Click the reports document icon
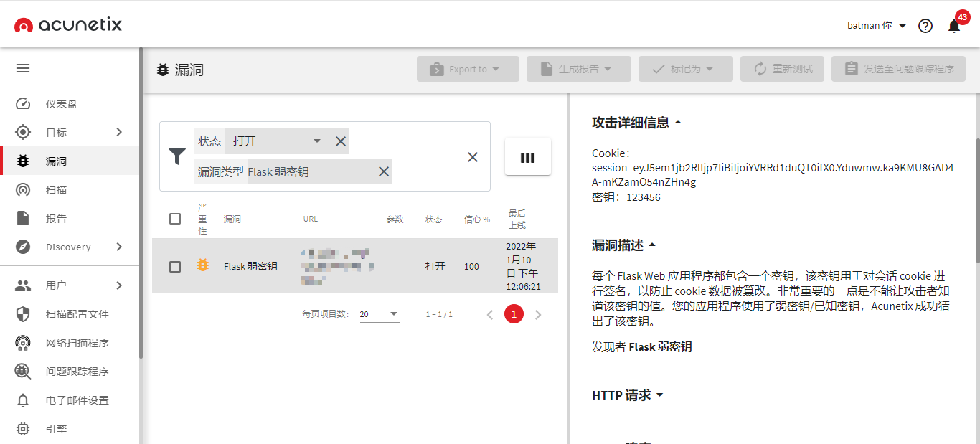The image size is (980, 444). 23,219
